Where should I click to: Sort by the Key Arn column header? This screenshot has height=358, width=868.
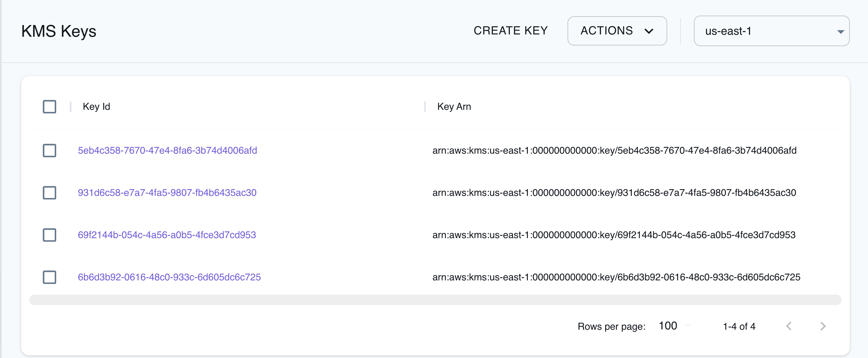pyautogui.click(x=454, y=107)
